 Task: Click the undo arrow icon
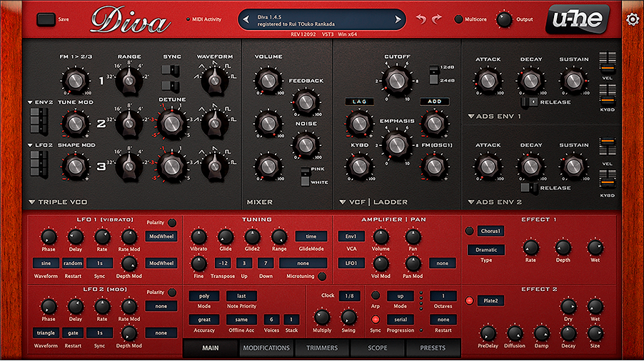pos(421,19)
